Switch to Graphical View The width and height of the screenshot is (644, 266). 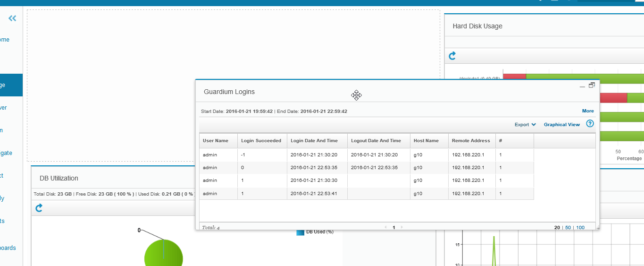tap(561, 125)
